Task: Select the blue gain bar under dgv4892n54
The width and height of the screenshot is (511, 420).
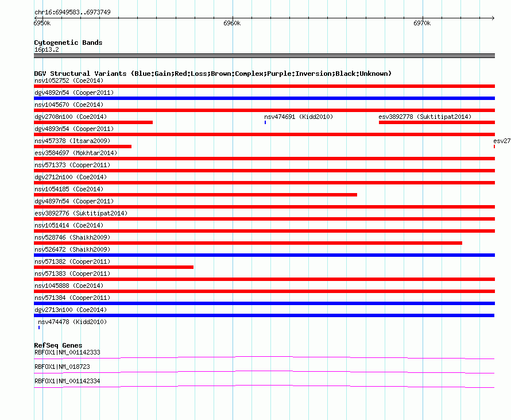Action: coord(264,98)
